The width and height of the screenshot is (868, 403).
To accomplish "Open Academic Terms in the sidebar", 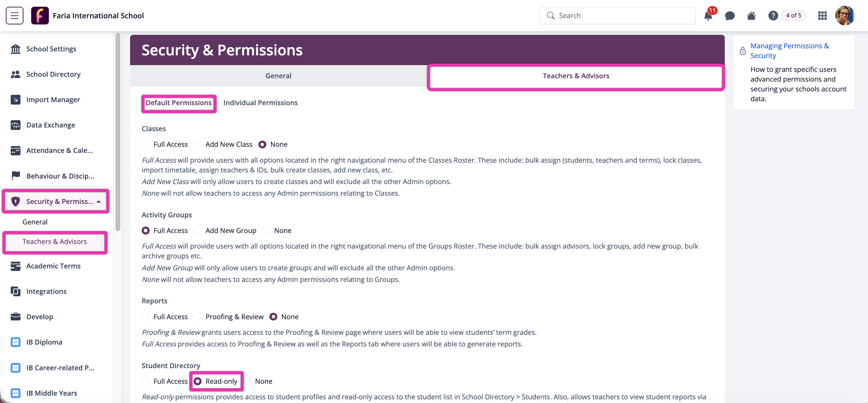I will pos(53,266).
